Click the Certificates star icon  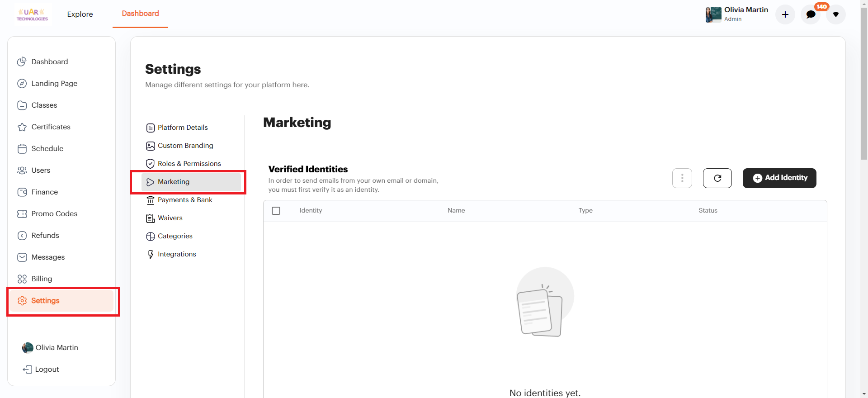point(22,127)
